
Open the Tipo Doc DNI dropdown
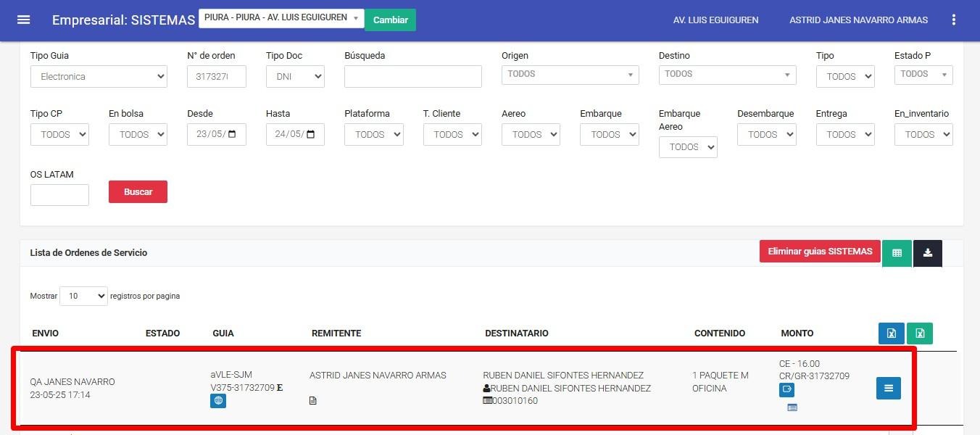click(295, 77)
